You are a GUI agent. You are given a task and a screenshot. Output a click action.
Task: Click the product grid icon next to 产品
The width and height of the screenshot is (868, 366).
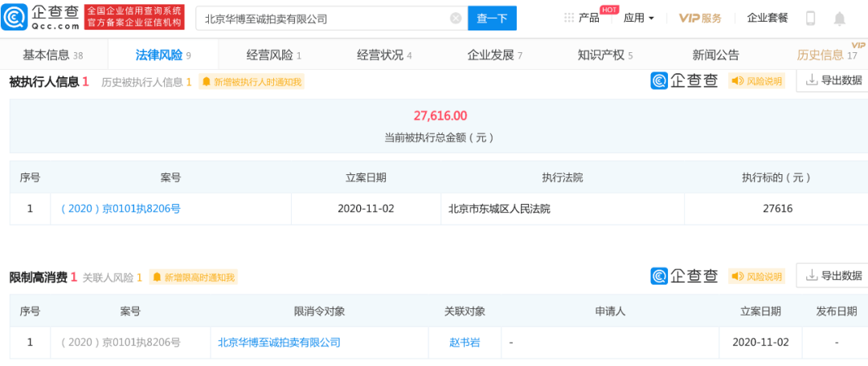569,18
